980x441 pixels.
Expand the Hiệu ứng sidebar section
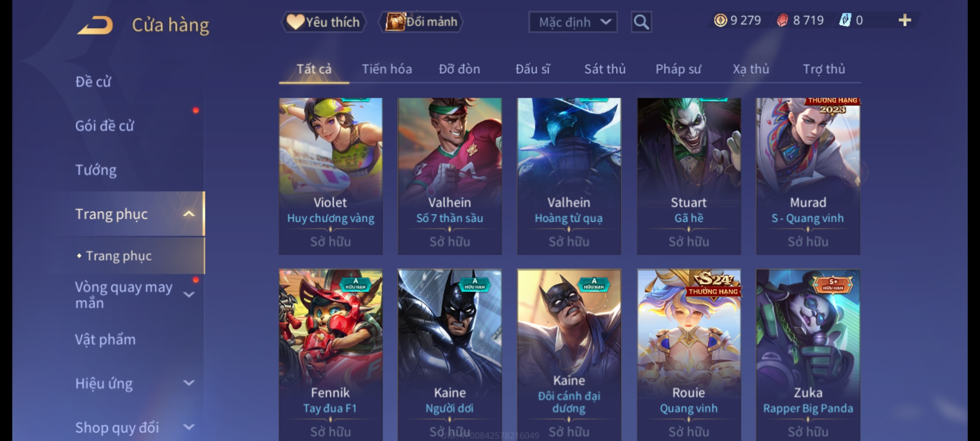[x=189, y=383]
